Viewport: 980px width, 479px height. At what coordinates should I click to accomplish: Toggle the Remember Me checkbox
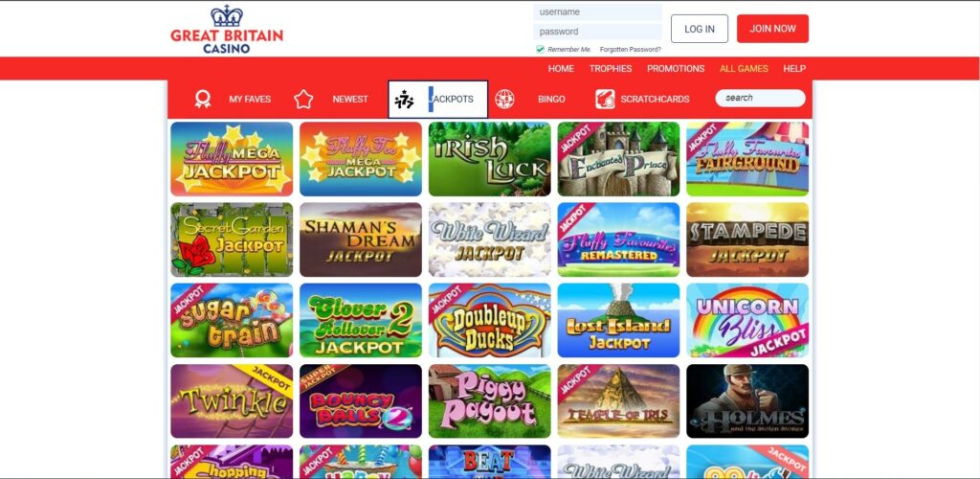(540, 50)
